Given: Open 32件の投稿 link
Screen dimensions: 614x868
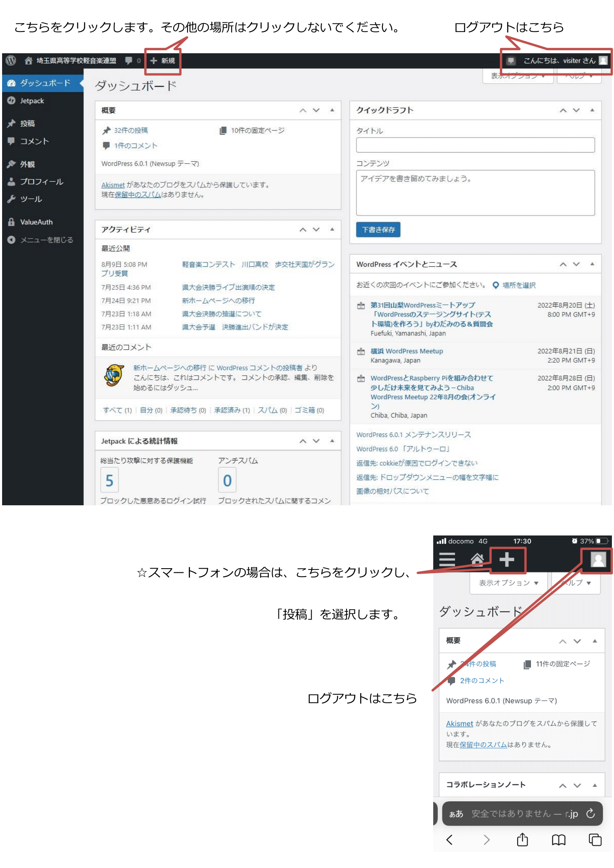Looking at the screenshot, I should click(x=131, y=130).
